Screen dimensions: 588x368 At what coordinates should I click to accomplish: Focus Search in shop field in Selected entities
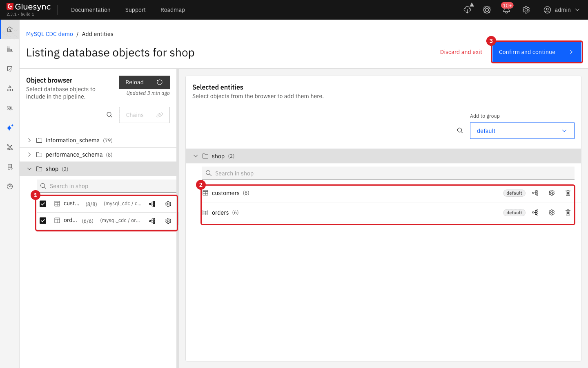pos(388,173)
